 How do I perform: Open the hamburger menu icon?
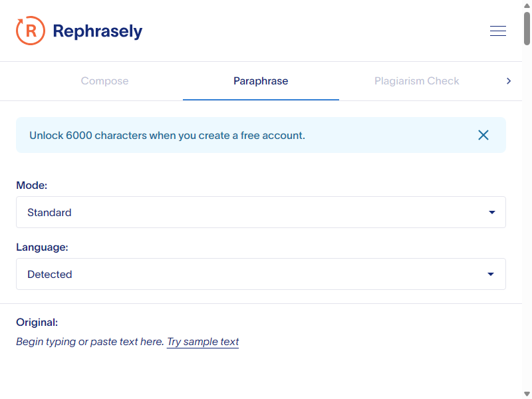click(497, 31)
